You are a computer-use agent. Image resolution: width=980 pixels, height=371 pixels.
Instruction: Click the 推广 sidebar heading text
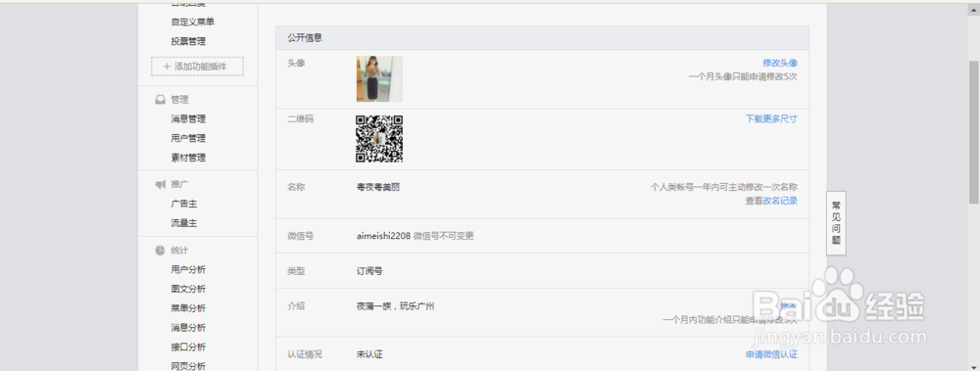(179, 184)
